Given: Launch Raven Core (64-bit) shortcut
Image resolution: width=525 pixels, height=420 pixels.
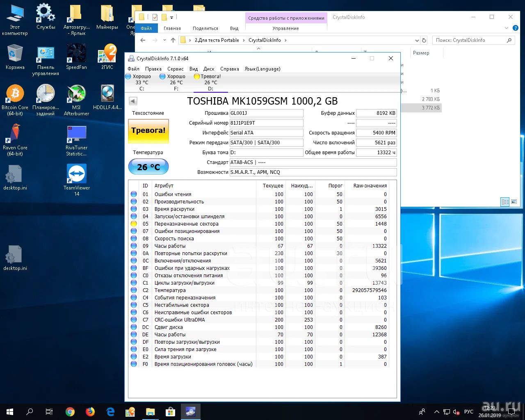Looking at the screenshot, I should 15,140.
